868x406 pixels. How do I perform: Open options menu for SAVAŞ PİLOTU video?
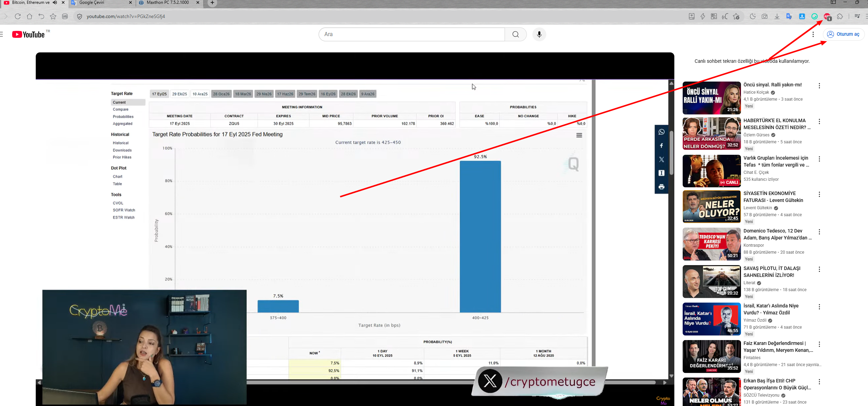(x=819, y=269)
